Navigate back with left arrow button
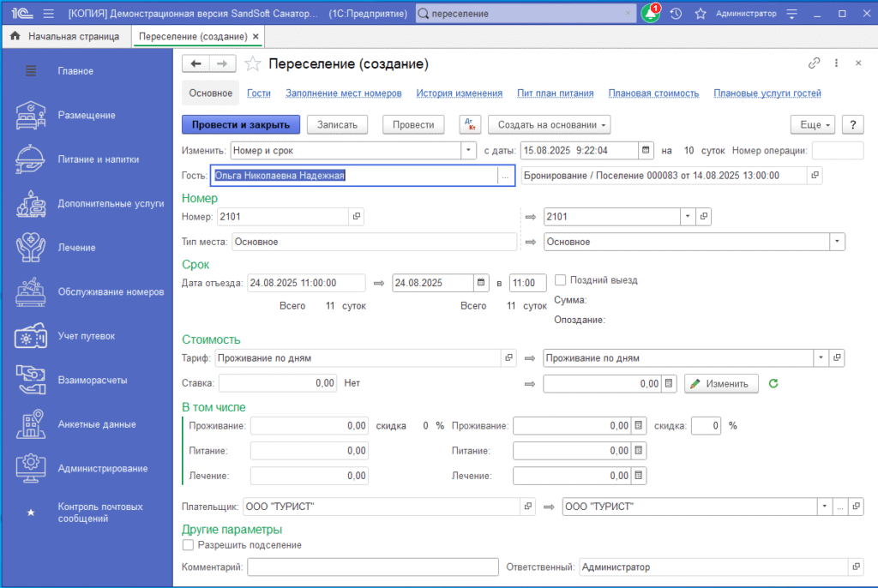Viewport: 878px width, 588px height. tap(195, 63)
